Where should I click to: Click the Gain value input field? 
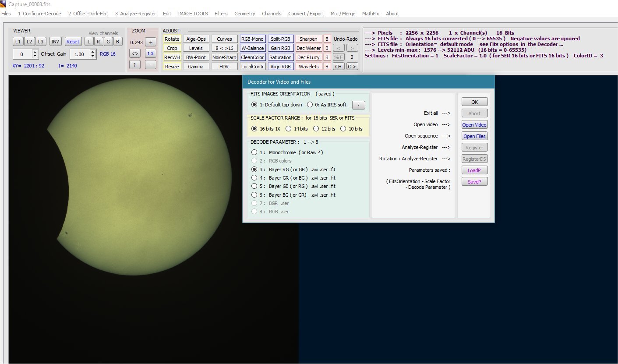tap(79, 54)
